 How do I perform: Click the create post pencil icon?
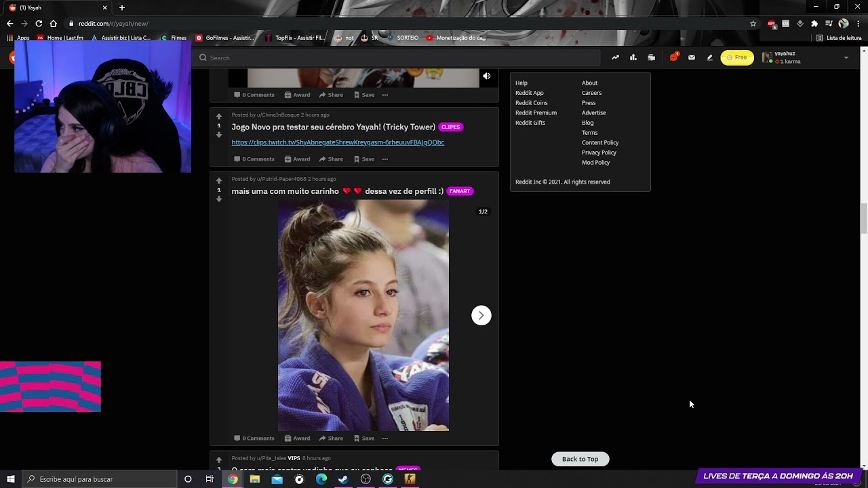tap(709, 58)
